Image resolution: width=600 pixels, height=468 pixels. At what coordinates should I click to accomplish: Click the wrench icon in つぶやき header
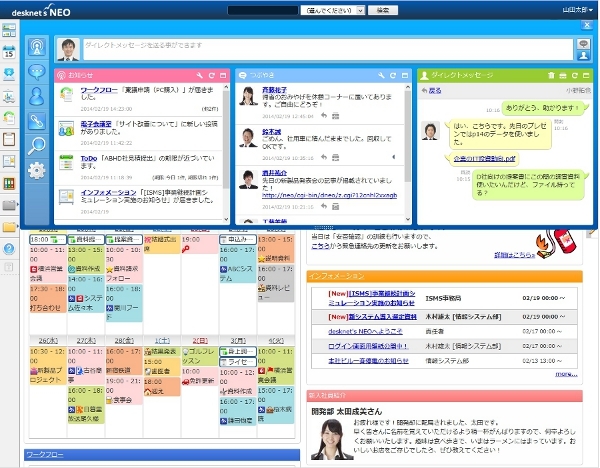[x=381, y=75]
